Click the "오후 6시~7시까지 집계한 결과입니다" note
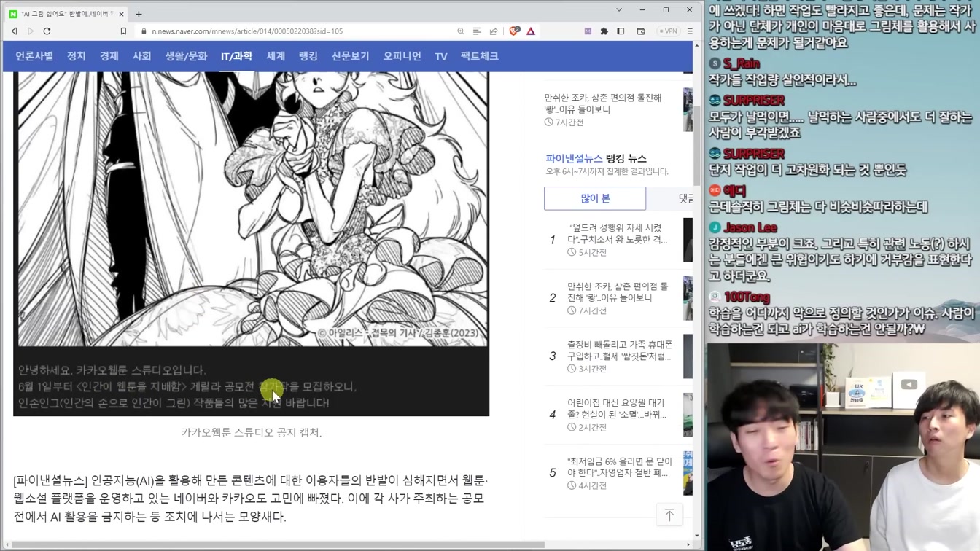 click(607, 171)
